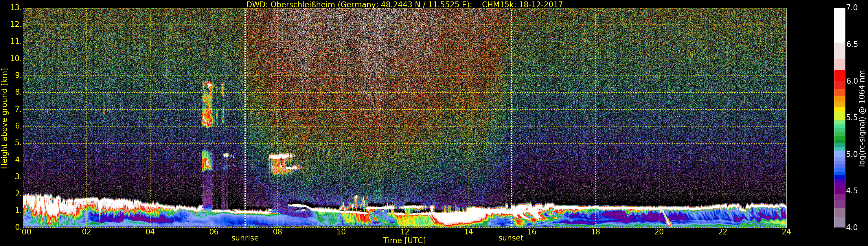
Task: Click the colorbar tick label '6.0'
Action: [852, 81]
